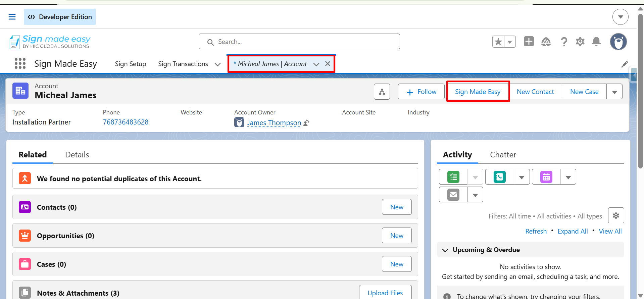The image size is (644, 299).
Task: Click the Favorites star icon
Action: point(498,42)
